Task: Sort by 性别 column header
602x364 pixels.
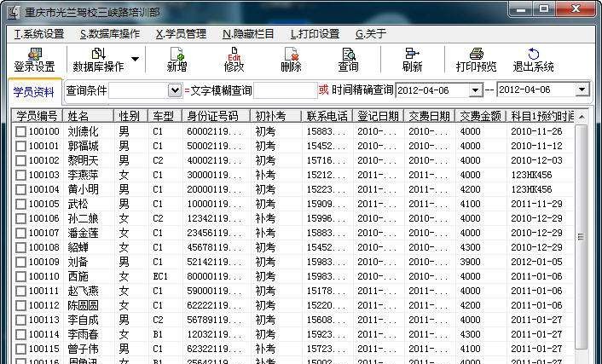Action: (130, 116)
